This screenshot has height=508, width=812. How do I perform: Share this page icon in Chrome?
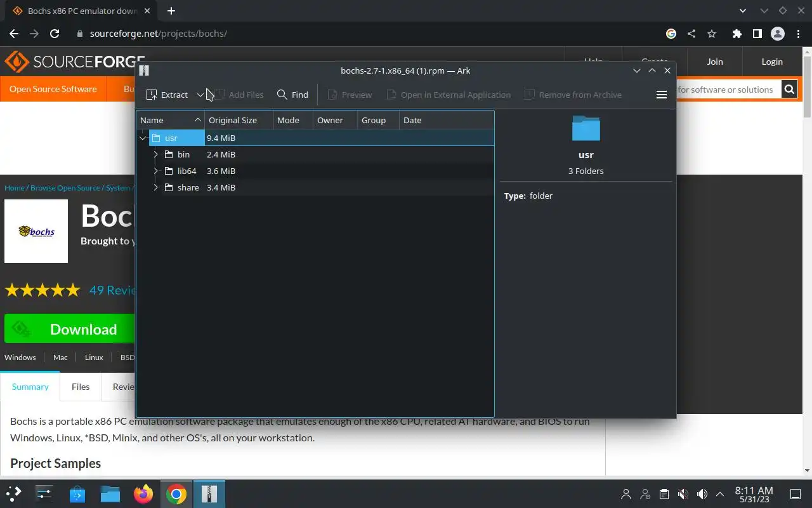pyautogui.click(x=691, y=34)
